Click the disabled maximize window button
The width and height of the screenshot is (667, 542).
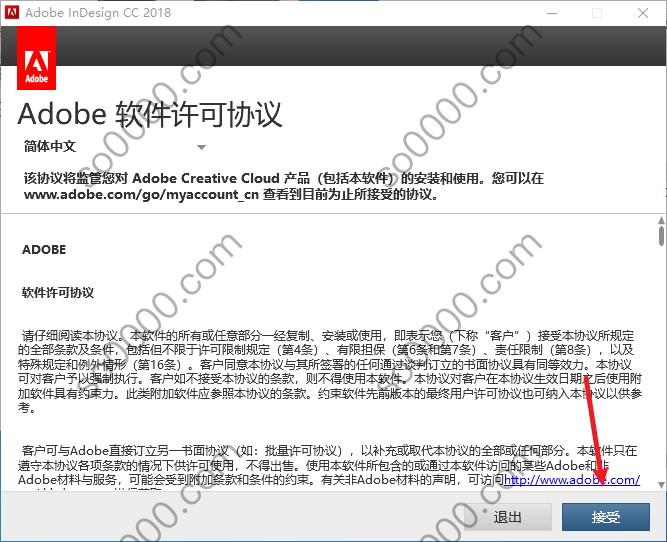(x=597, y=13)
